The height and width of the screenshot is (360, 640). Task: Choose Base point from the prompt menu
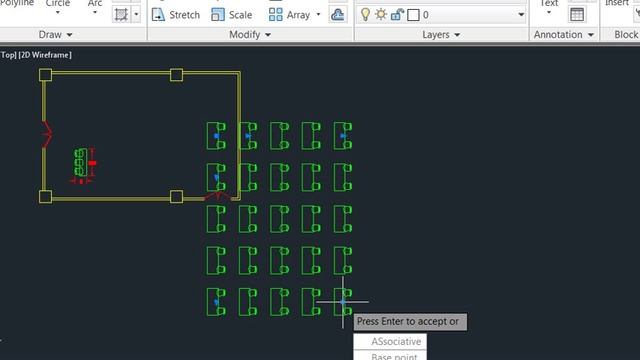[x=390, y=355]
